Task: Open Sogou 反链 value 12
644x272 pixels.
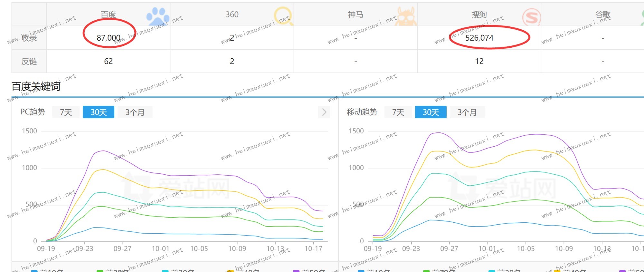Action: pyautogui.click(x=479, y=61)
